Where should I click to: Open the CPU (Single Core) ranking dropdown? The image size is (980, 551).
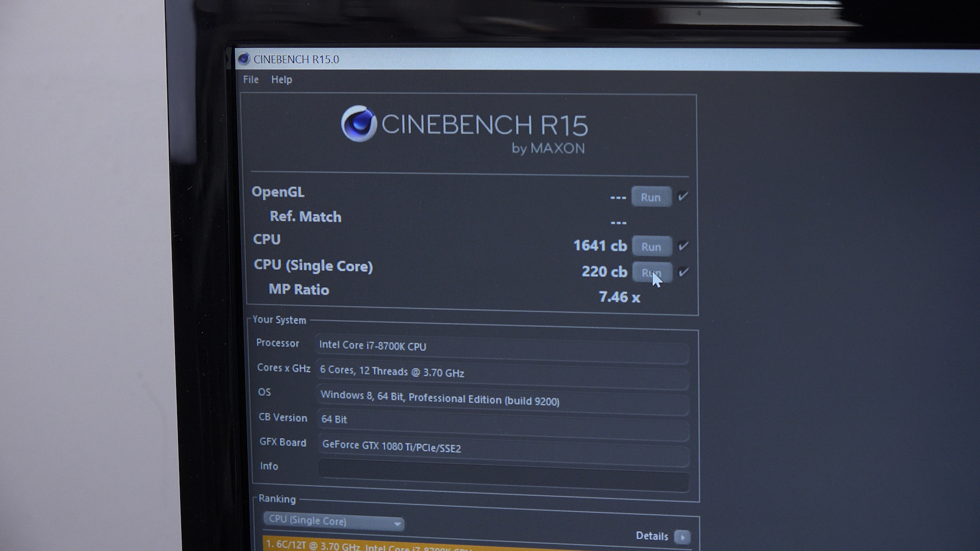click(x=333, y=521)
